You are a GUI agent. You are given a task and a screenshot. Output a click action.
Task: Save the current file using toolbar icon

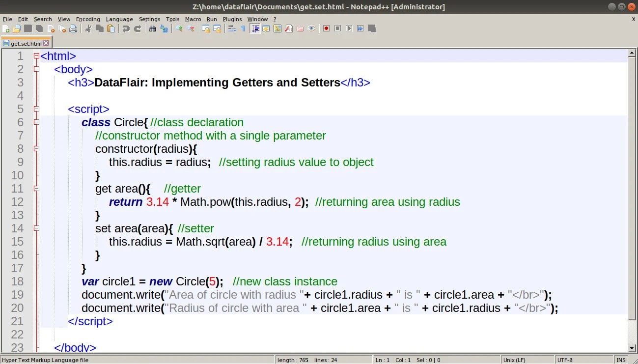point(28,28)
